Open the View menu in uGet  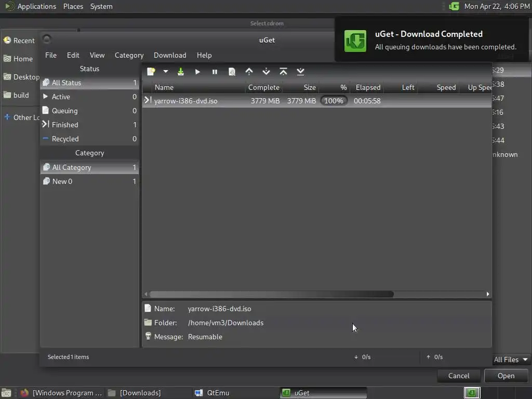pos(97,55)
